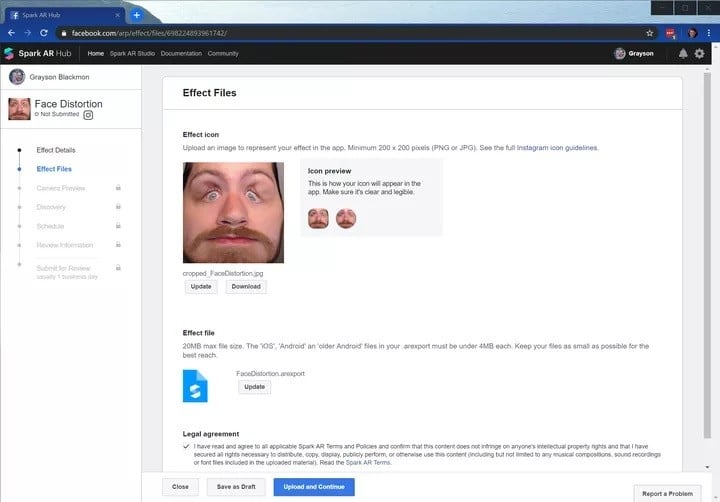Toggle the legal agreement checkbox
This screenshot has width=720, height=502.
coord(186,446)
